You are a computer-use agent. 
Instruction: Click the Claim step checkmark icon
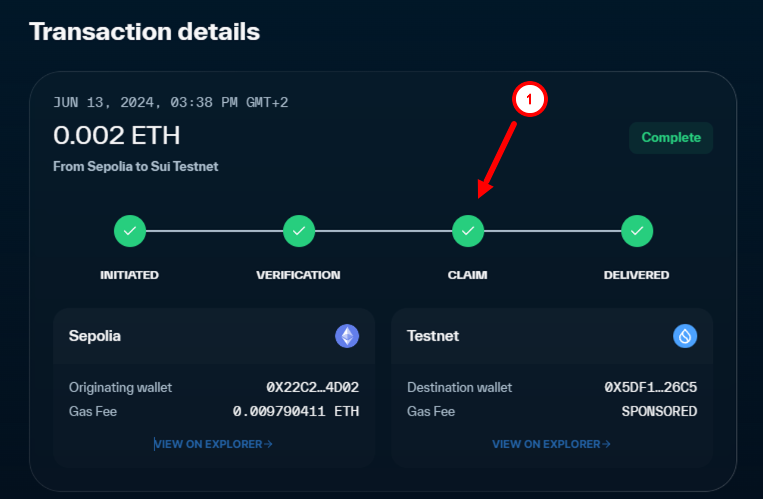coord(467,232)
